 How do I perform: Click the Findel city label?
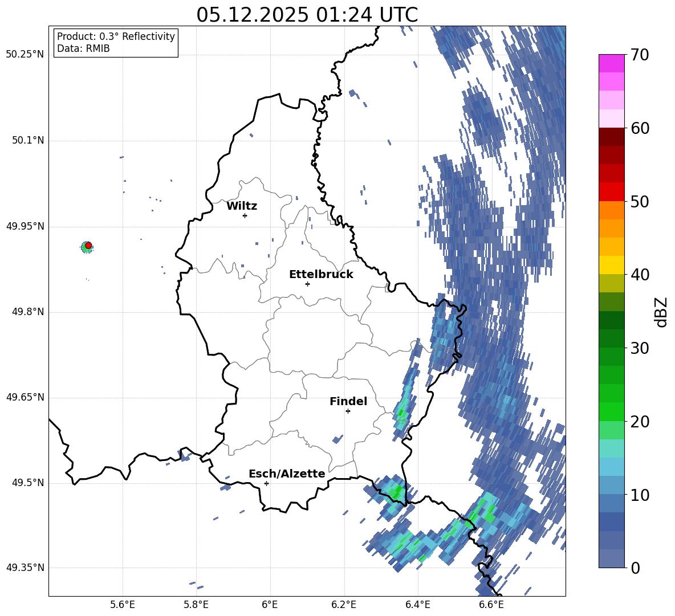[348, 401]
